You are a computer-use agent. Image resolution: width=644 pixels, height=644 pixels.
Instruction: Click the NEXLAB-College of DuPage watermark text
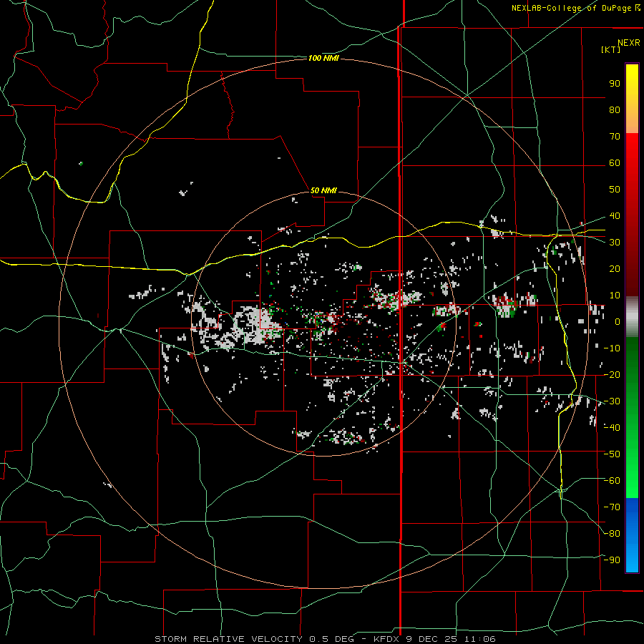pyautogui.click(x=575, y=8)
